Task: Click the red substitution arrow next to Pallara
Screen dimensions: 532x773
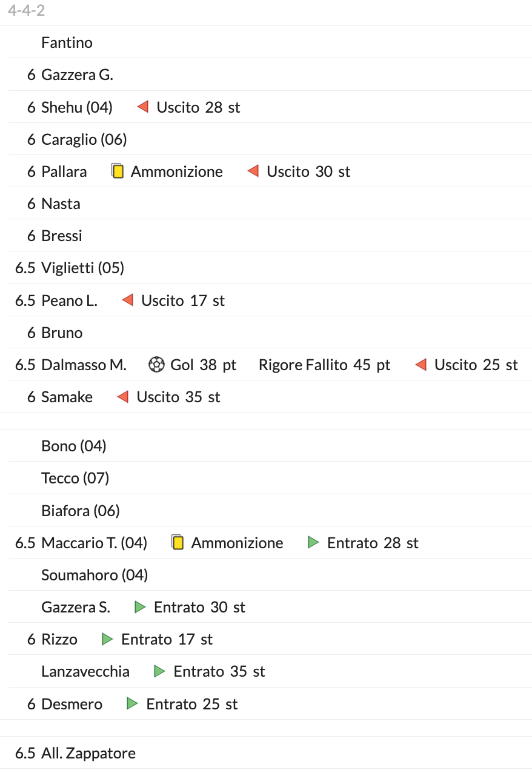Action: coord(253,171)
